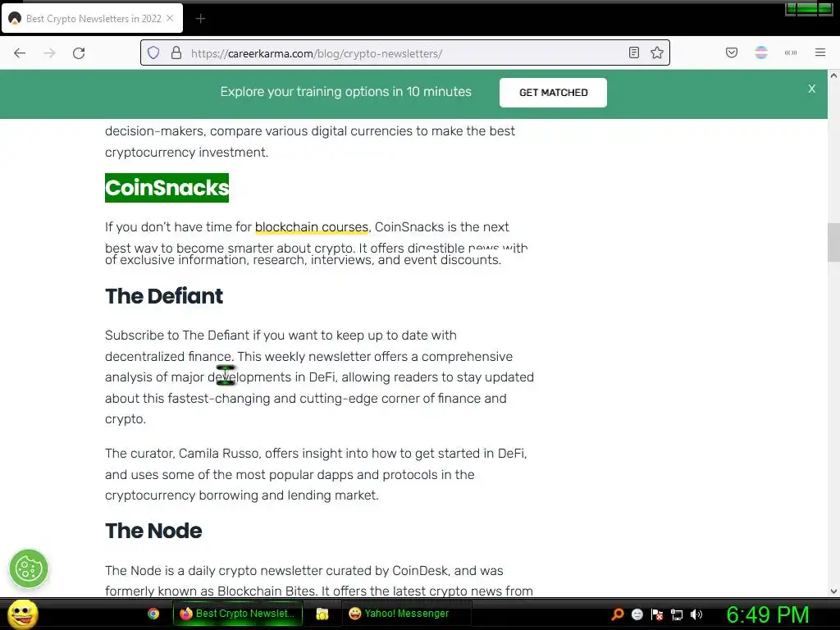Image resolution: width=840 pixels, height=630 pixels.
Task: Click The Defiant heading
Action: [x=164, y=296]
